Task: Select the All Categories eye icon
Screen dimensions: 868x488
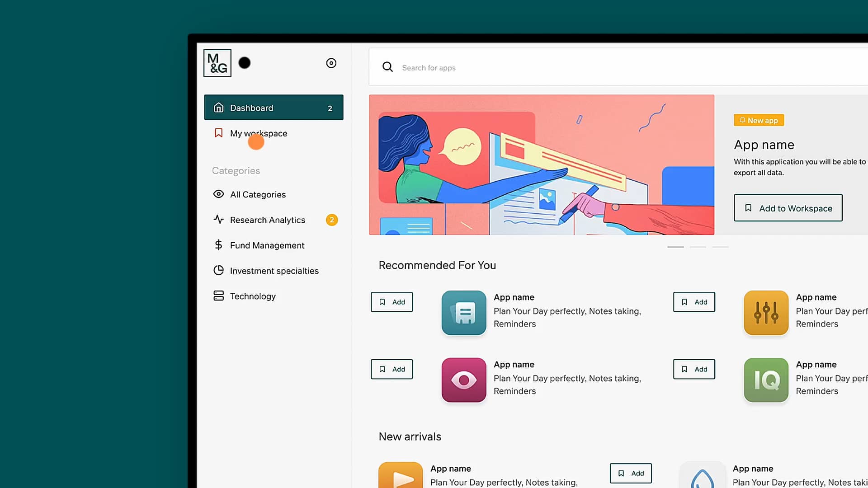Action: click(218, 194)
